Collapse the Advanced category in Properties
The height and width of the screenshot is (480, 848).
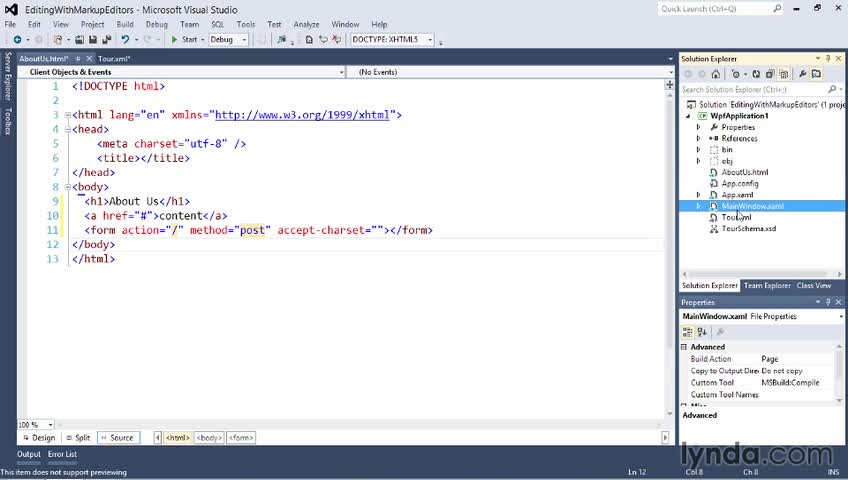(x=684, y=347)
